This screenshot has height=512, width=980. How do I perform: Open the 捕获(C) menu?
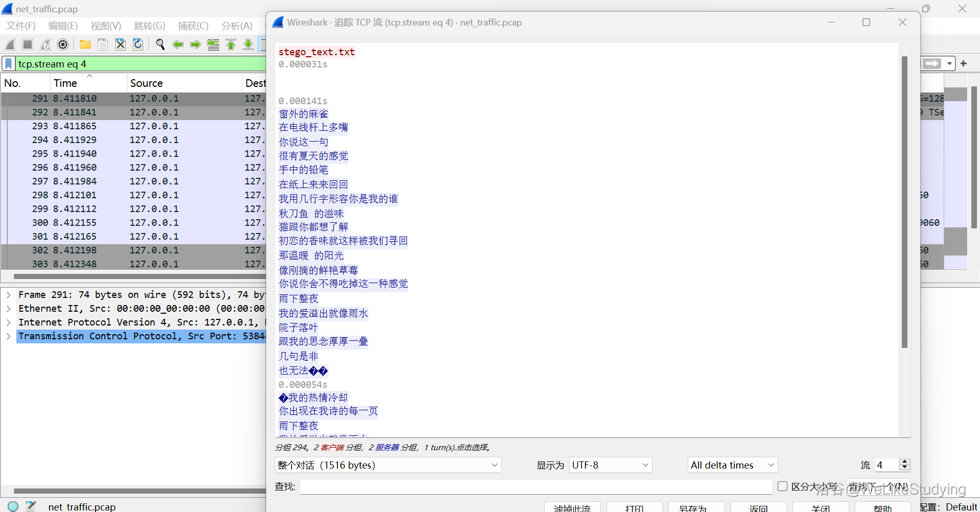click(193, 26)
